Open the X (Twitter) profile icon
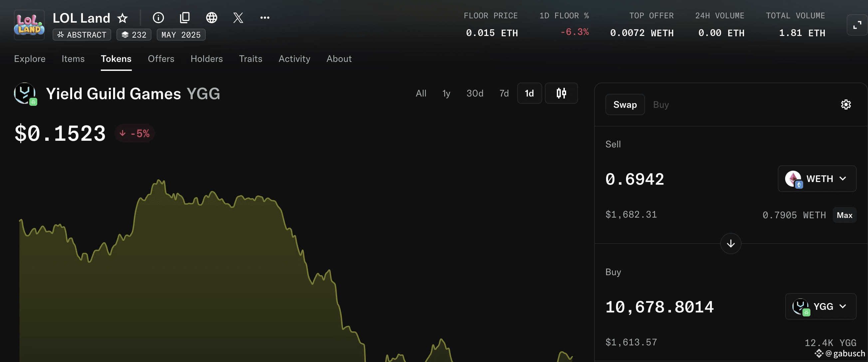Screen dimensions: 868x362 238,18
